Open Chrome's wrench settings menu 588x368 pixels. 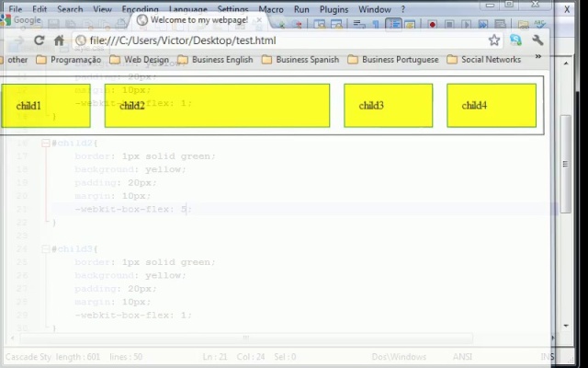tap(537, 40)
